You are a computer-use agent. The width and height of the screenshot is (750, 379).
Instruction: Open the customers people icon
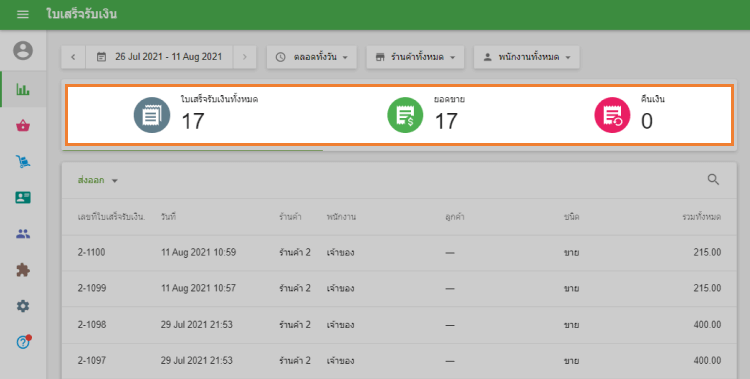click(x=22, y=234)
